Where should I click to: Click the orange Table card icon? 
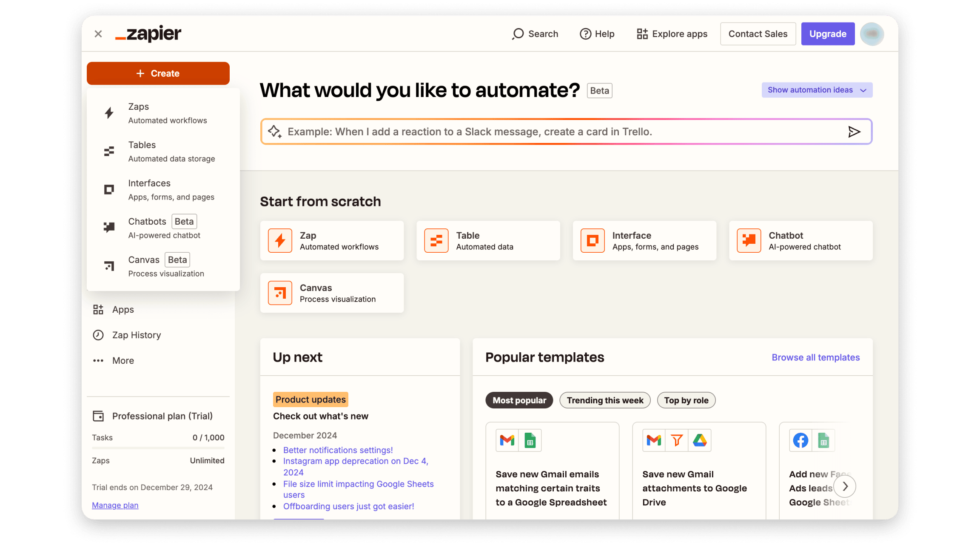click(436, 240)
